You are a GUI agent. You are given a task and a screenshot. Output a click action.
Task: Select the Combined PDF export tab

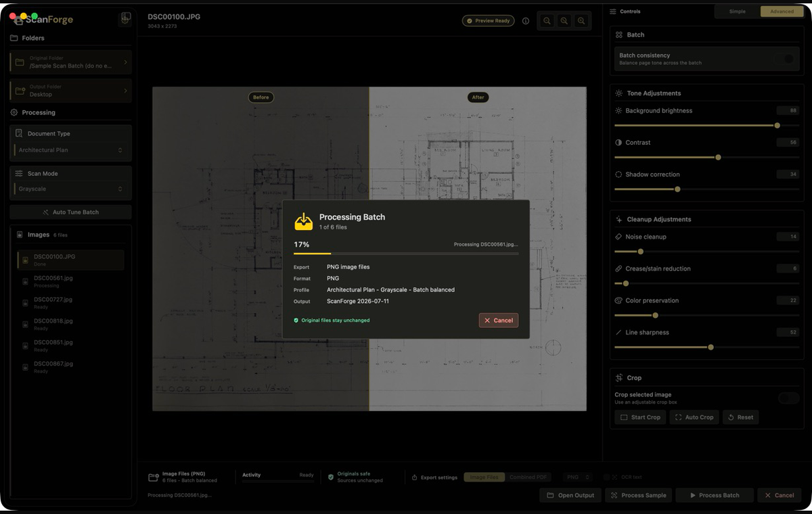pyautogui.click(x=528, y=477)
